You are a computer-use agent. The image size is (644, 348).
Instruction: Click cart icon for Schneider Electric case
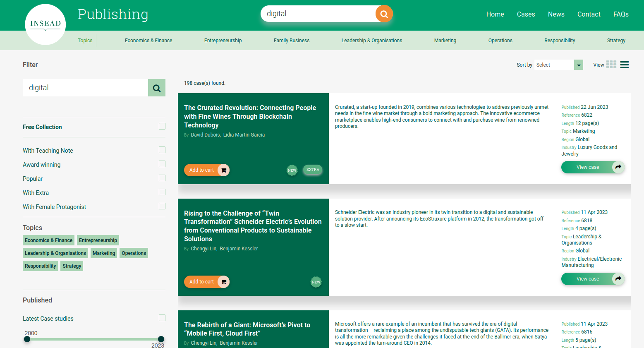point(223,282)
